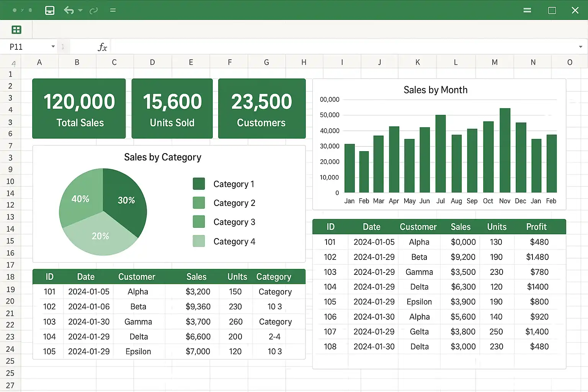Open the quick access customize icon
Image resolution: width=588 pixels, height=392 pixels.
point(113,10)
